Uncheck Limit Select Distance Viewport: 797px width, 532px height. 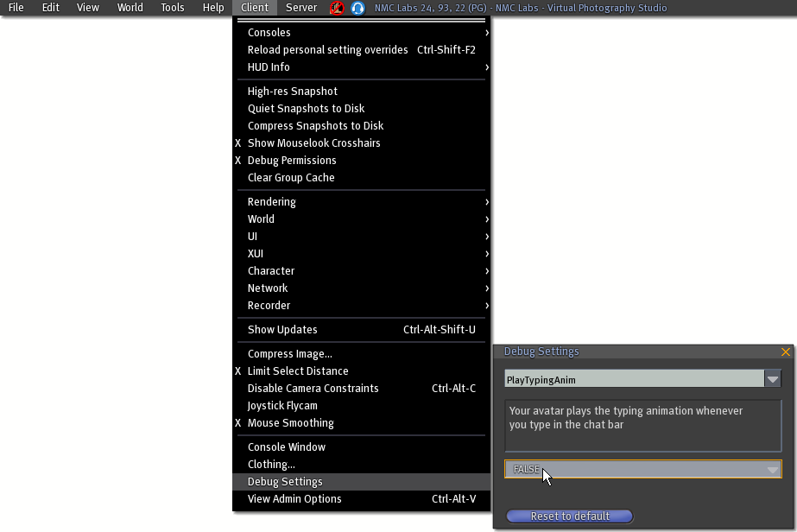(297, 371)
